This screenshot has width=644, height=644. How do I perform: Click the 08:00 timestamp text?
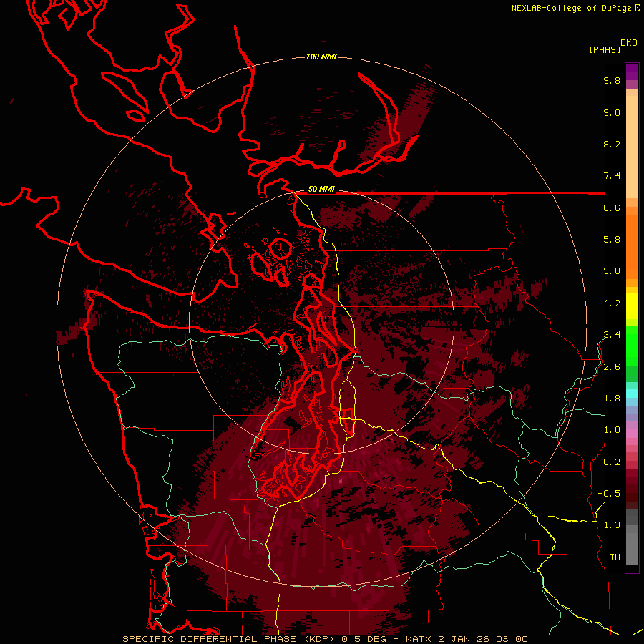pyautogui.click(x=512, y=639)
